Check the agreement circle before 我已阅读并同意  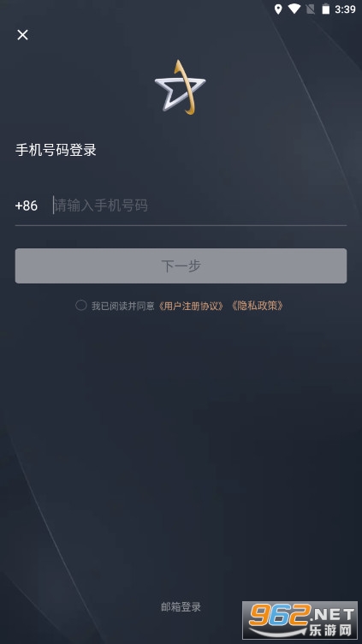point(80,305)
